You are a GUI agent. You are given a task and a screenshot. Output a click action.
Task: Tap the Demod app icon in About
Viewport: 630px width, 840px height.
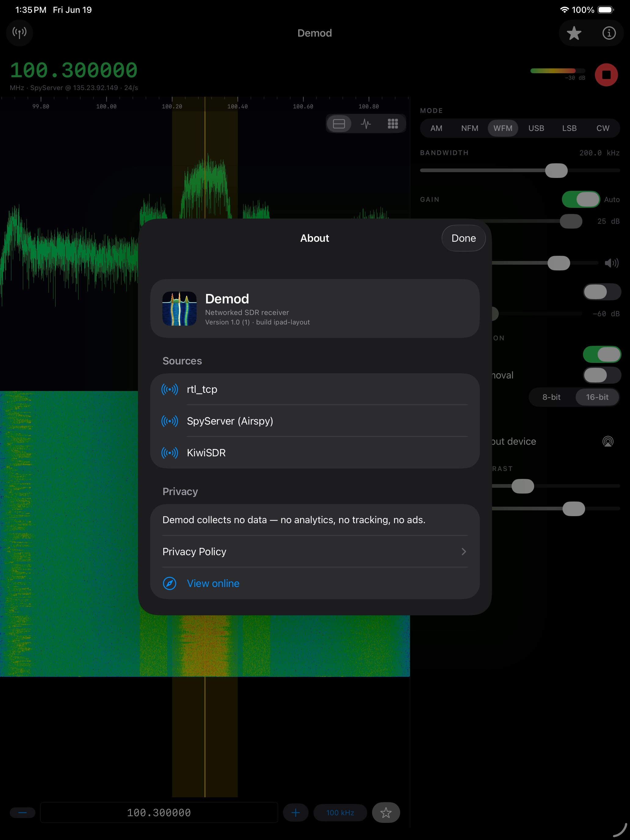point(179,308)
